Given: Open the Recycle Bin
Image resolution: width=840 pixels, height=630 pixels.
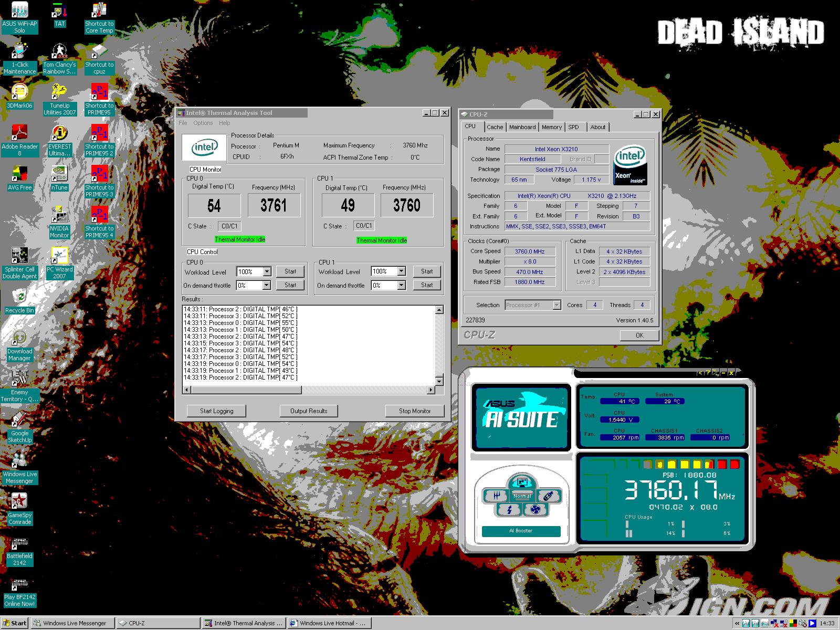Looking at the screenshot, I should [19, 301].
